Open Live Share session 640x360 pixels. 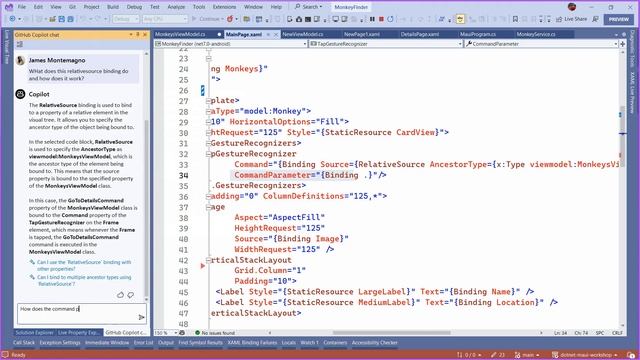tap(571, 19)
